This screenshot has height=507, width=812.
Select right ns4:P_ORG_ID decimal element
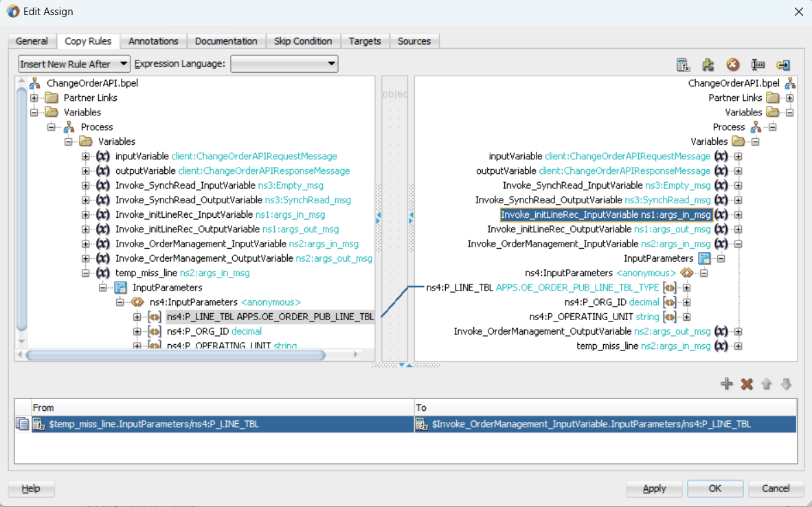pos(611,302)
